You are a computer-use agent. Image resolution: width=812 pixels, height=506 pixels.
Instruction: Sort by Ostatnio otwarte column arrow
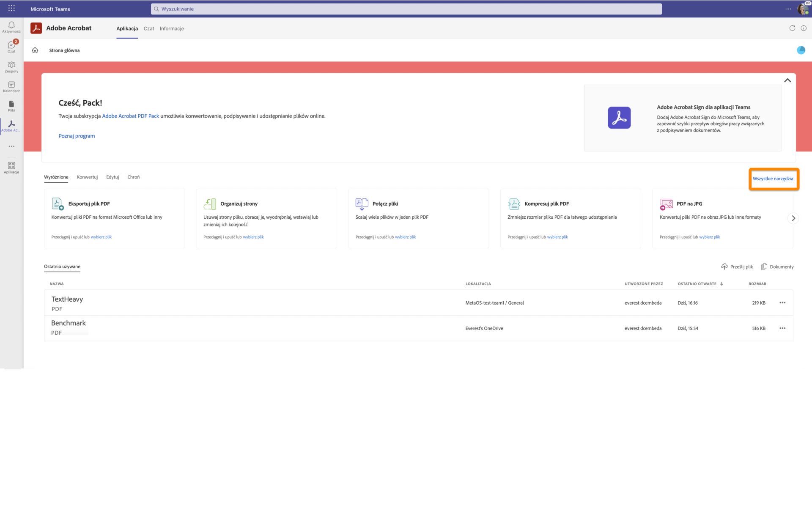tap(721, 284)
